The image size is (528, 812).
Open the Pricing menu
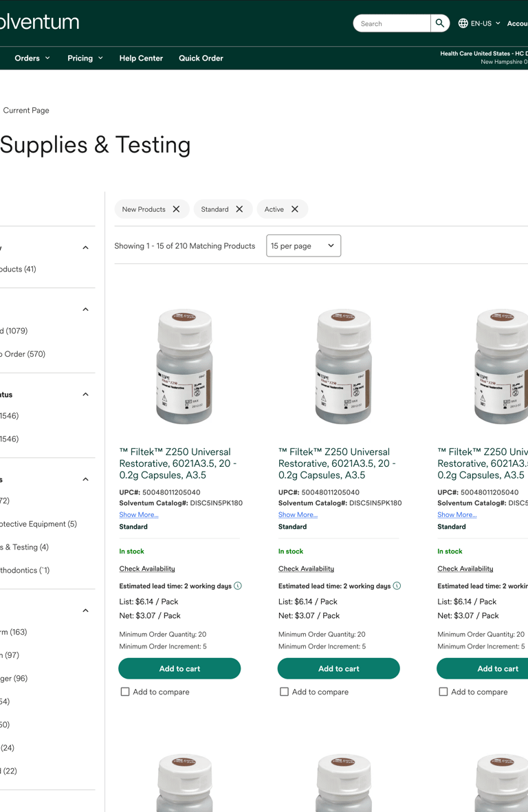[x=85, y=58]
